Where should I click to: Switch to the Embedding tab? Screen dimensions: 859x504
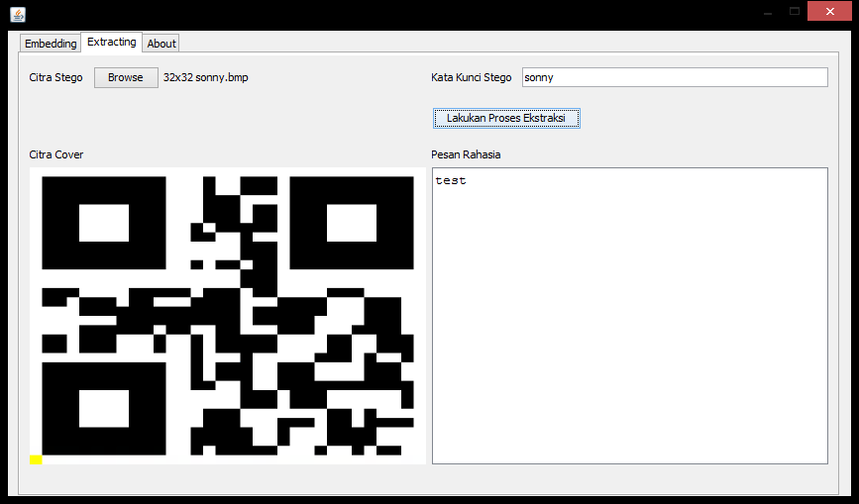[x=51, y=44]
